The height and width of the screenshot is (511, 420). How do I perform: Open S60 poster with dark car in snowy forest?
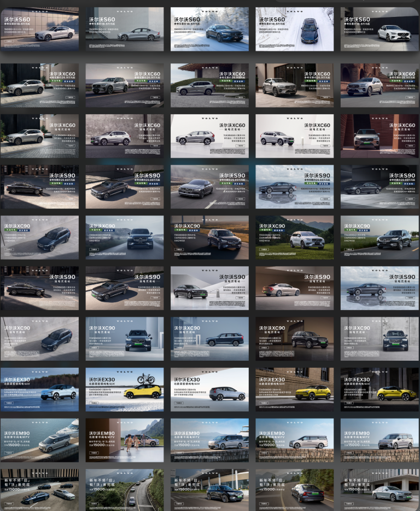tap(209, 29)
